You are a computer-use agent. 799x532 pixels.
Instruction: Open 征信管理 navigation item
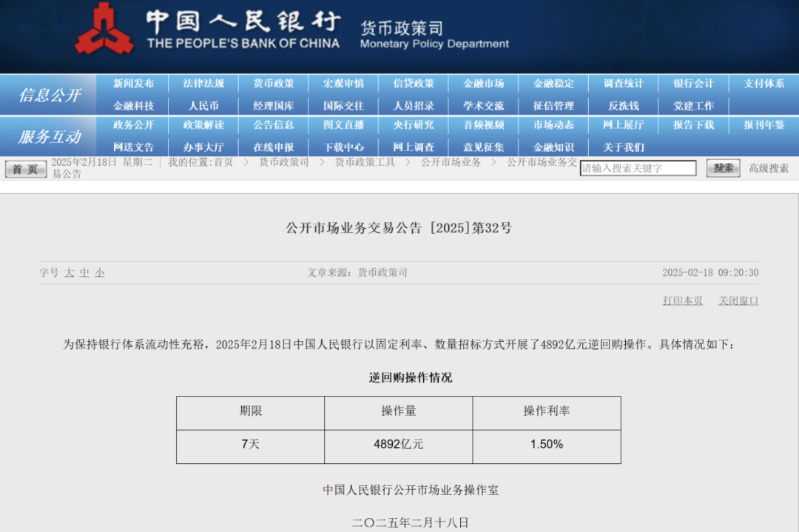point(553,106)
